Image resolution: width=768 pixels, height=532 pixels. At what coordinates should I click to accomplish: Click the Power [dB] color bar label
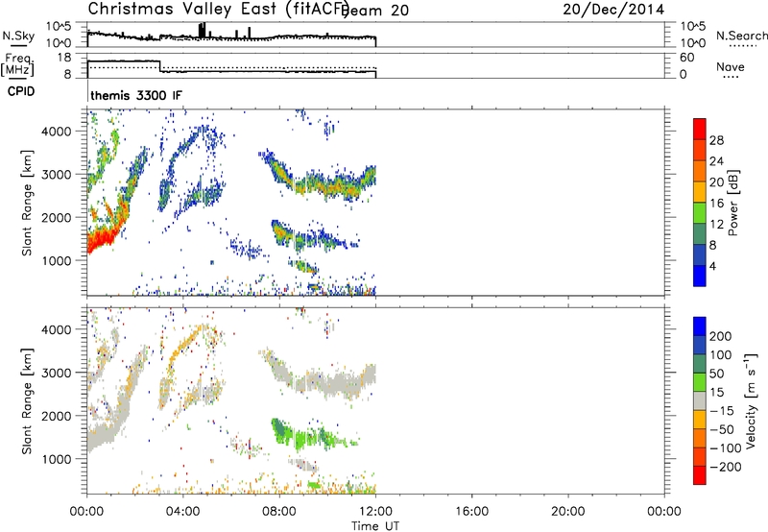pos(732,203)
